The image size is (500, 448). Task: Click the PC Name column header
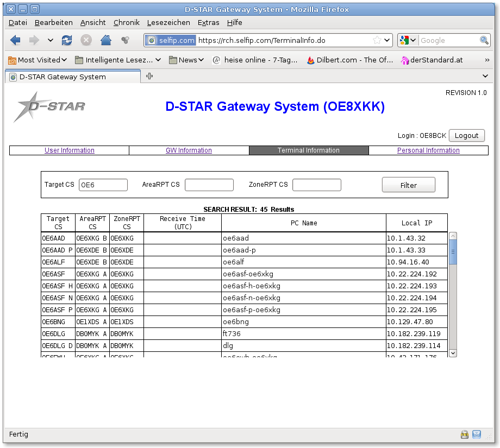[x=304, y=223]
